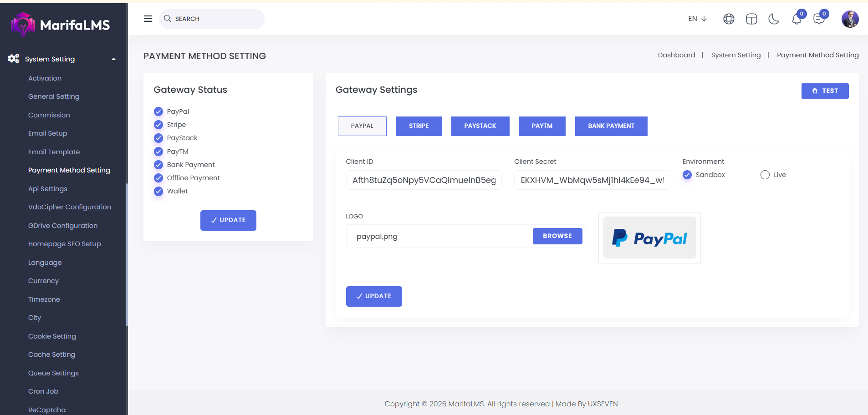Open the chat messages icon
This screenshot has height=415, width=868.
[x=819, y=19]
